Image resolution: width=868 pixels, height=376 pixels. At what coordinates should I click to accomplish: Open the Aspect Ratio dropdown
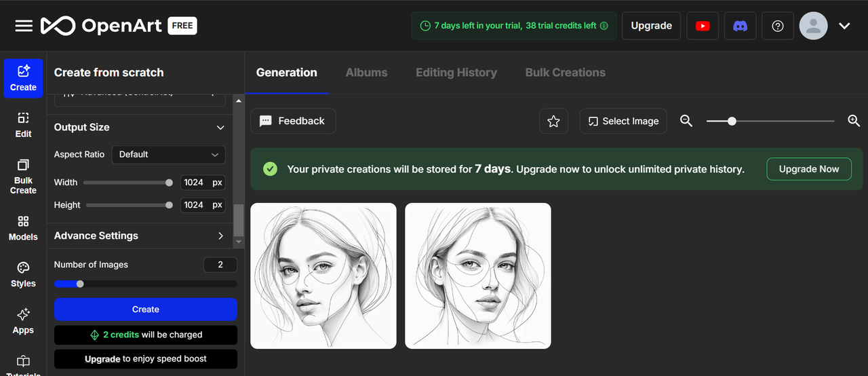click(x=168, y=155)
